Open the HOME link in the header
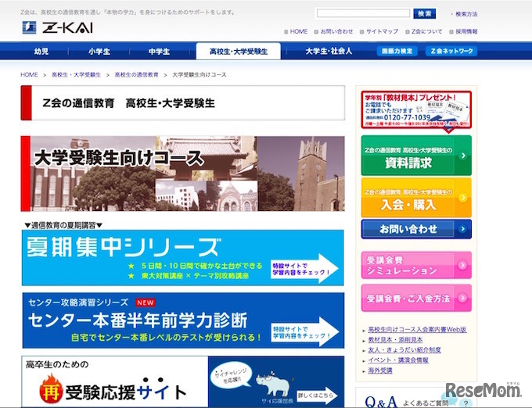This screenshot has height=408, width=532. [299, 31]
